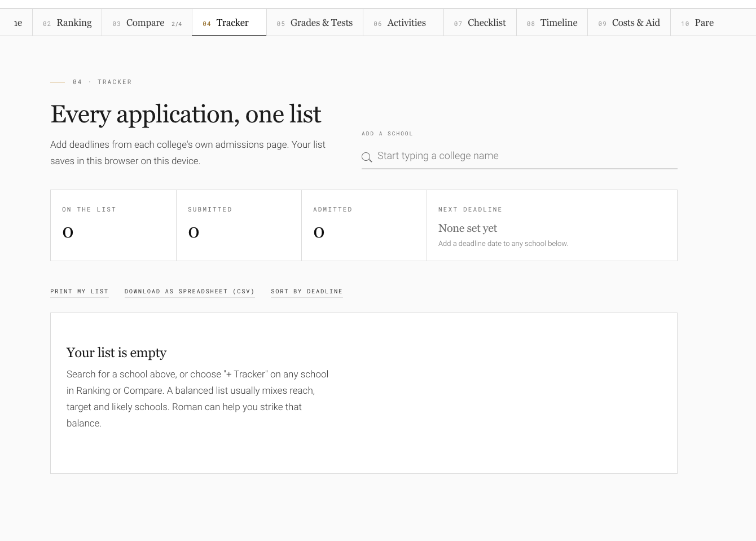Switch to the Compare tab

[x=147, y=23]
